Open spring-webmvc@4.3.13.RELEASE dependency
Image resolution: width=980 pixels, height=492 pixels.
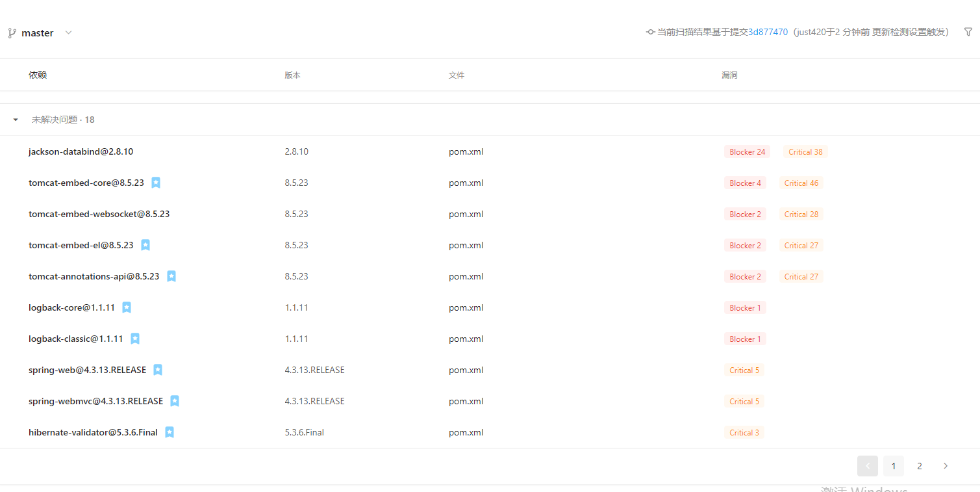[96, 401]
